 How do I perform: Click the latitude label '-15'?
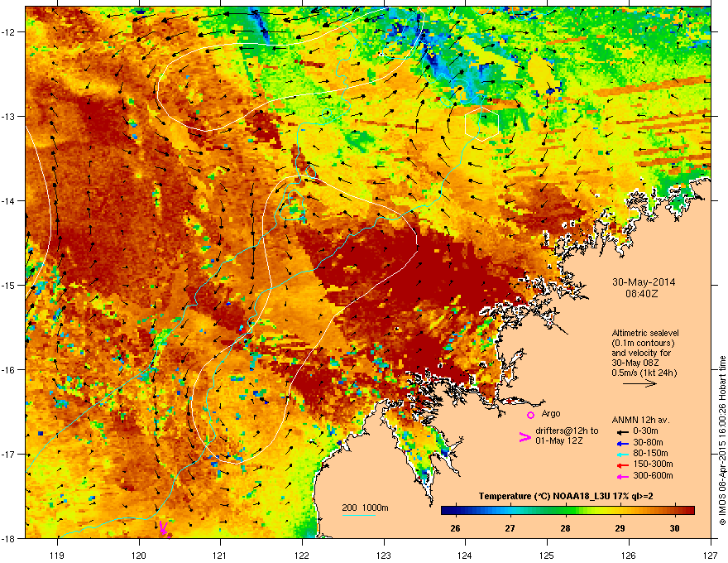pyautogui.click(x=8, y=285)
